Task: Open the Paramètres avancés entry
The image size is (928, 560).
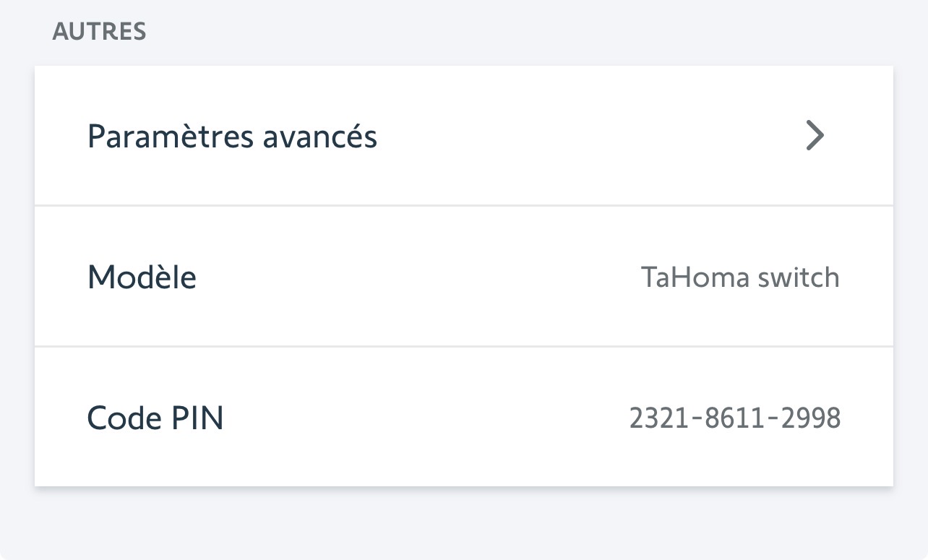Action: pos(232,137)
